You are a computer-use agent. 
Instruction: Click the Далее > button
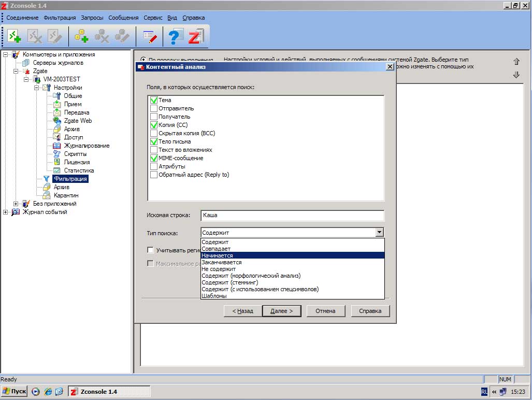[282, 311]
